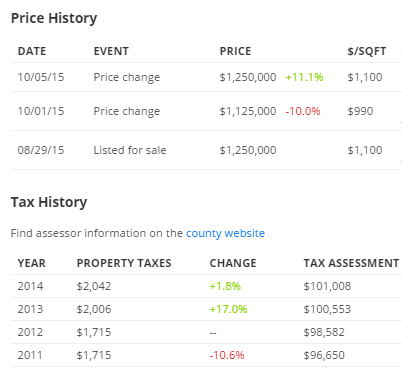
Task: Click the PRICE column header
Action: point(235,51)
